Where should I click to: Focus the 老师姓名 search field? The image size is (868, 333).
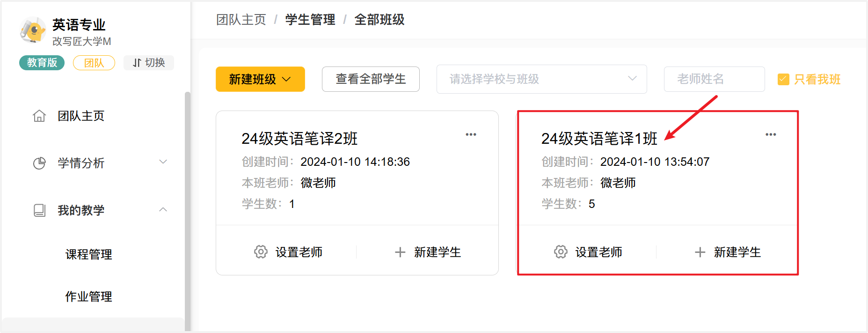pyautogui.click(x=714, y=79)
